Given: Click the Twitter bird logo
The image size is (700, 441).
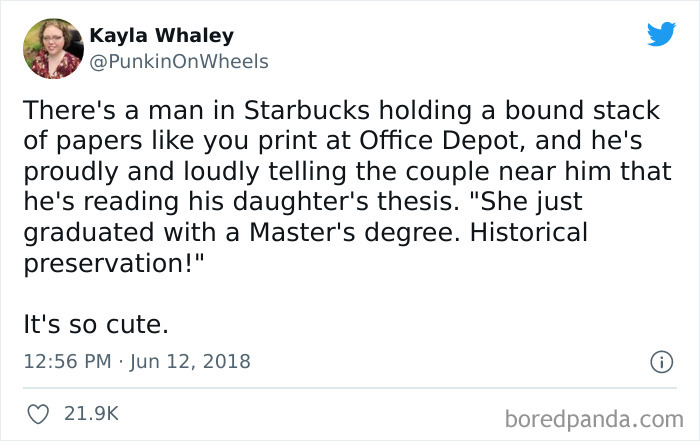Looking at the screenshot, I should coord(661,33).
